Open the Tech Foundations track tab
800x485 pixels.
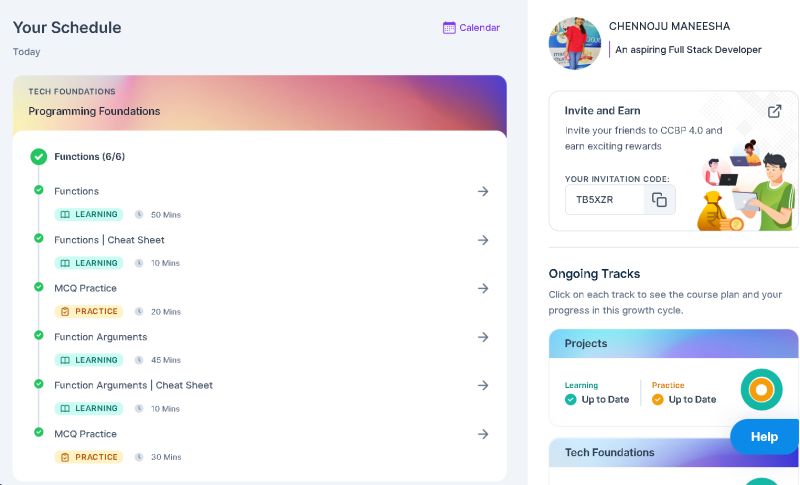673,452
